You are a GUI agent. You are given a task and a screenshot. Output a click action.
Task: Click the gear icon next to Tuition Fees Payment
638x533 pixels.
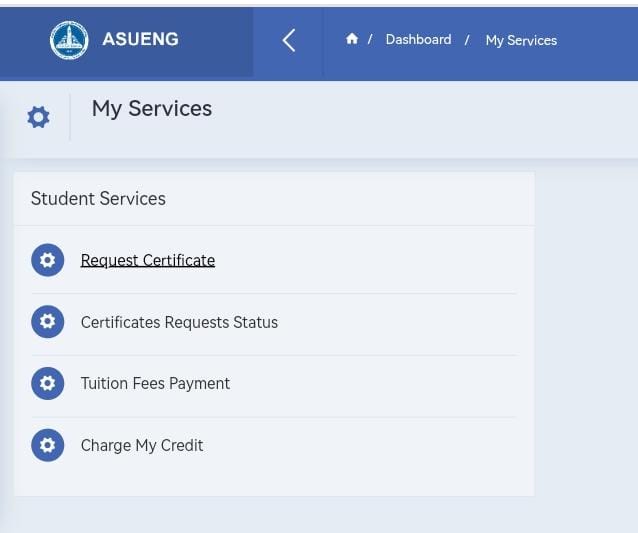click(47, 383)
